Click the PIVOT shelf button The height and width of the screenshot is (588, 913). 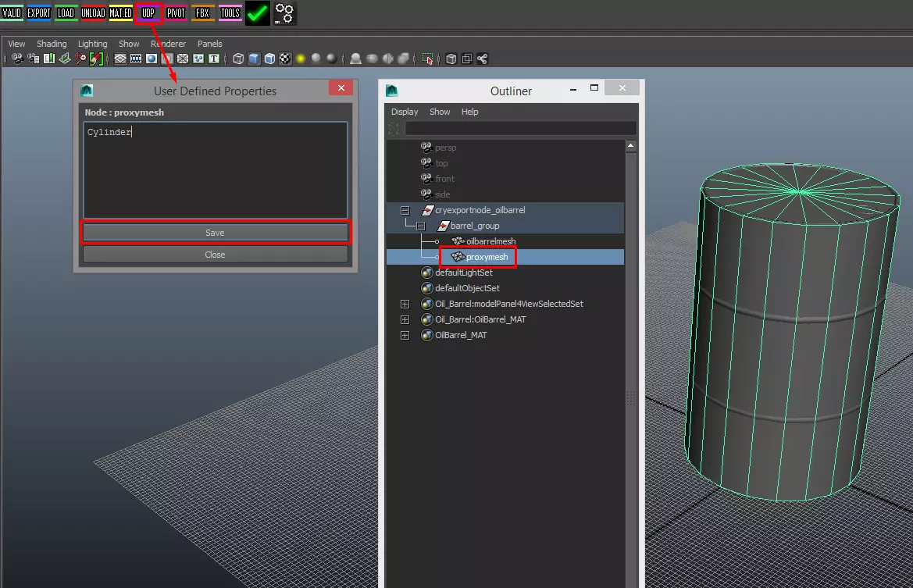[x=176, y=12]
